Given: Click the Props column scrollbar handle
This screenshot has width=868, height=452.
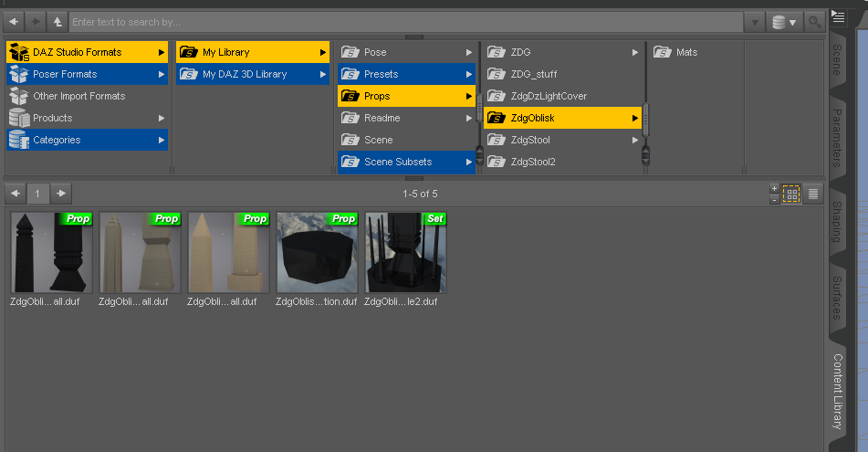Looking at the screenshot, I should click(479, 108).
